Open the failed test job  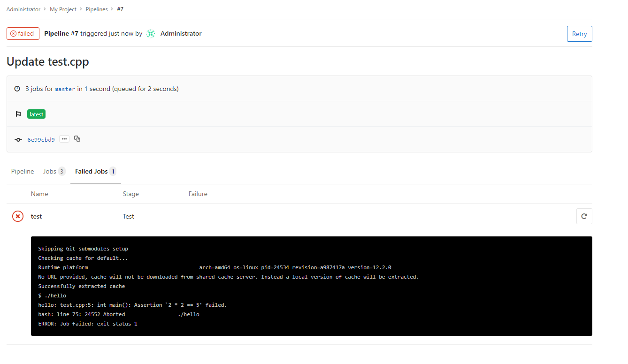coord(36,216)
